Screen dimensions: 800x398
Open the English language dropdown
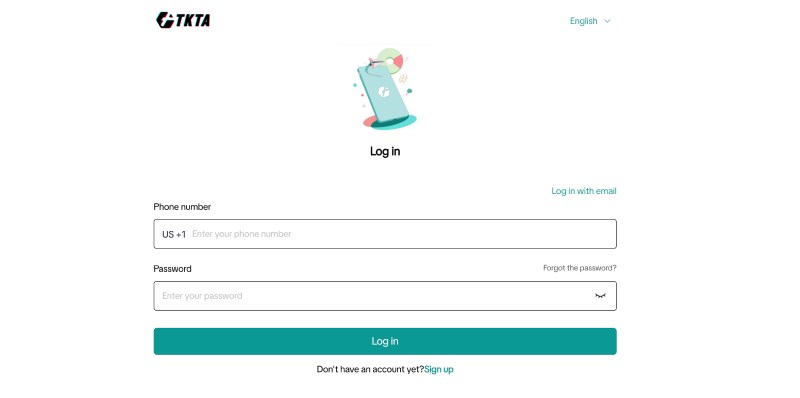[x=590, y=21]
